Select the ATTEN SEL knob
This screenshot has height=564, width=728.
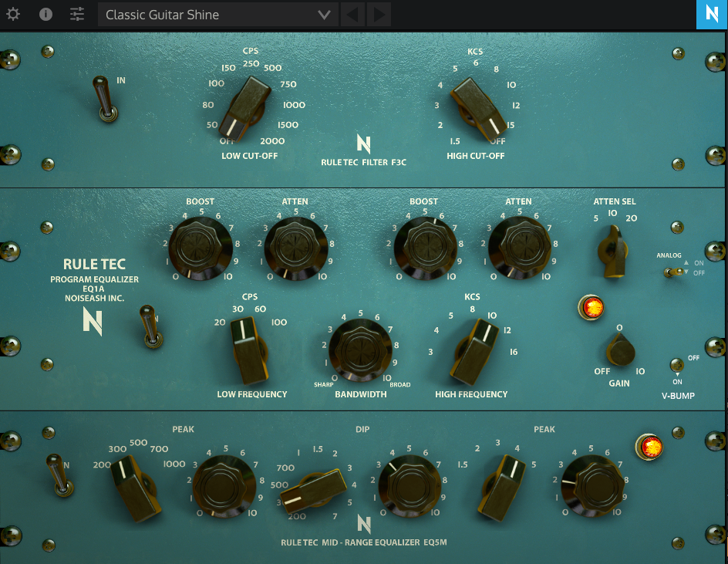[x=613, y=247]
